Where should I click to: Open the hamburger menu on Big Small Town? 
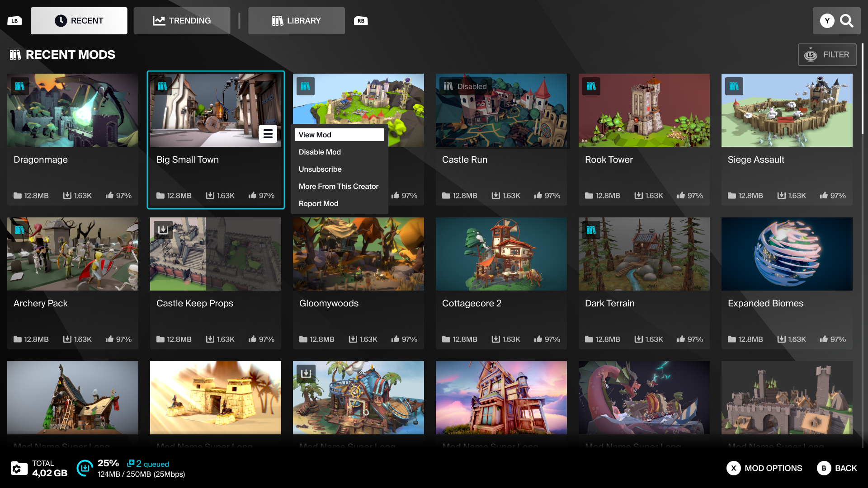tap(268, 134)
